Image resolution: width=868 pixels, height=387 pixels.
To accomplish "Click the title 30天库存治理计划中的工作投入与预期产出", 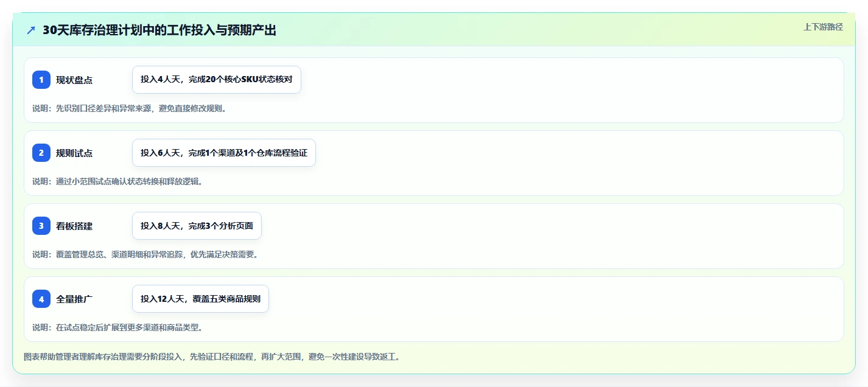I will click(x=159, y=30).
